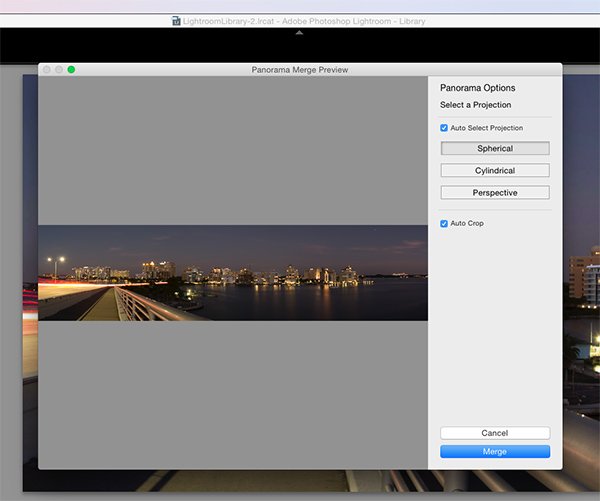Viewport: 600px width, 501px height.
Task: Cancel the panorama merge
Action: point(494,433)
